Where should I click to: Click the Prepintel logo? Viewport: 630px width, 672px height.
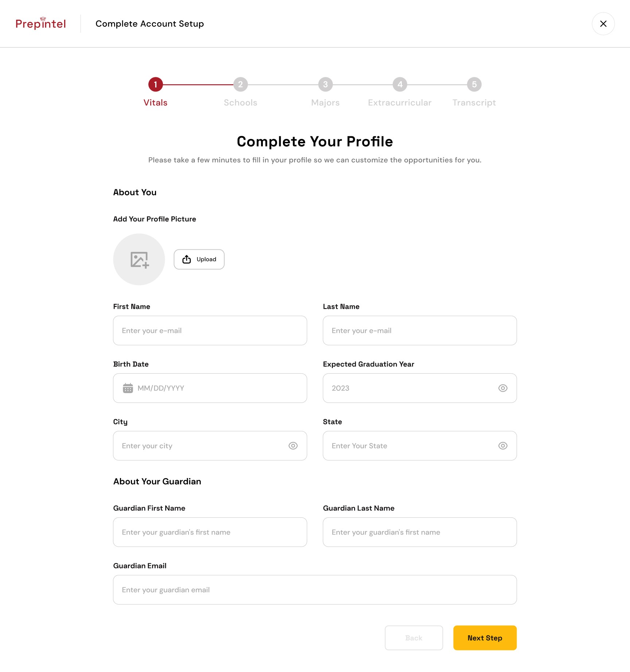[x=40, y=23]
